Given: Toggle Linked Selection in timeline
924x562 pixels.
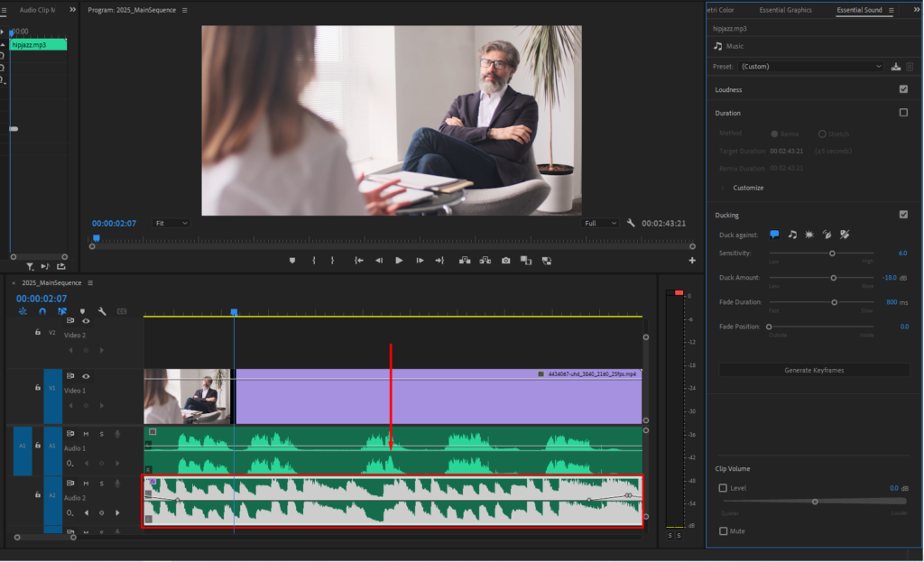Looking at the screenshot, I should tap(62, 311).
